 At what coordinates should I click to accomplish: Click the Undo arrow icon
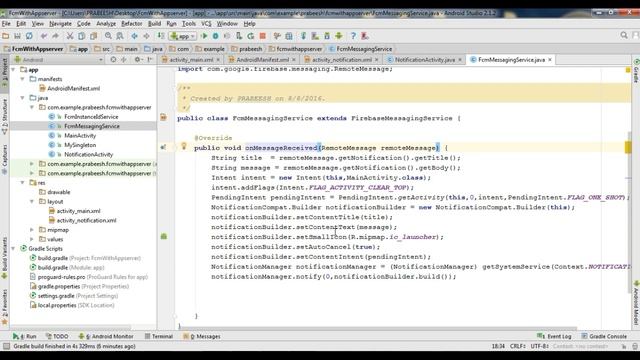coord(44,36)
